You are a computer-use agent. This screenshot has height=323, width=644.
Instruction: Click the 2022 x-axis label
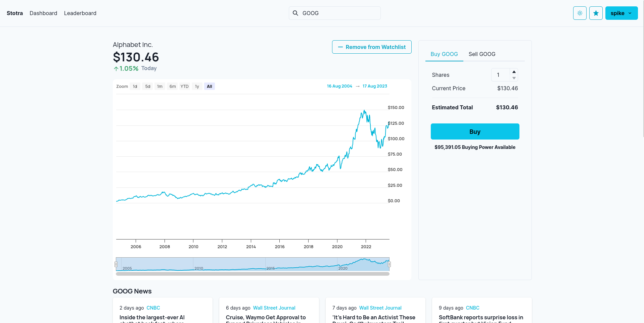pos(366,247)
